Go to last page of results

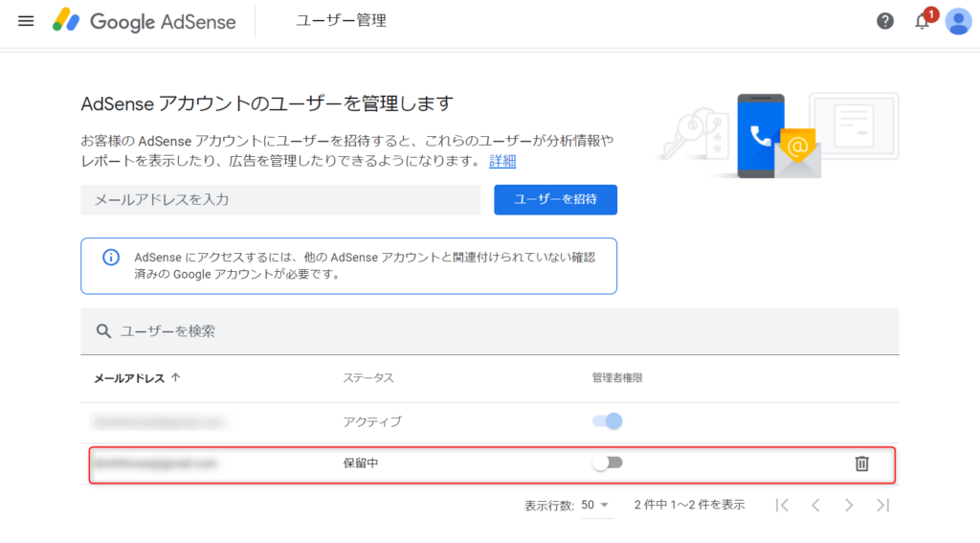coord(882,505)
